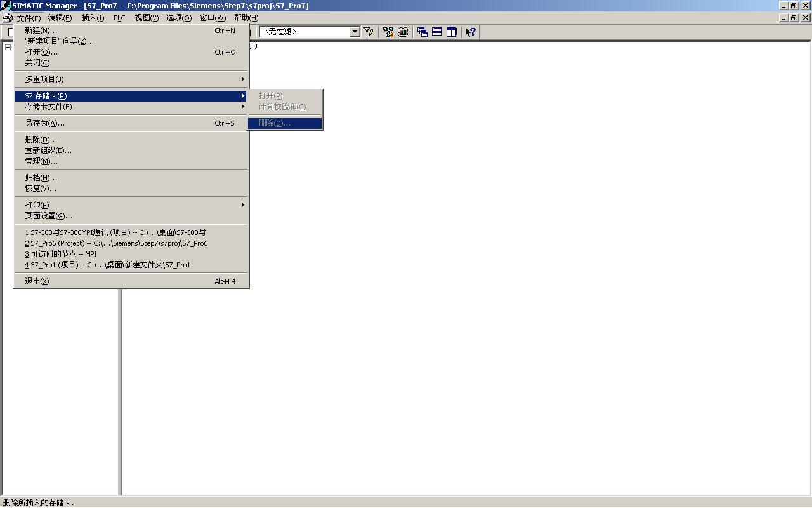Image resolution: width=812 pixels, height=508 pixels.
Task: Click the SIMATIC Manager title bar icon
Action: [6, 6]
